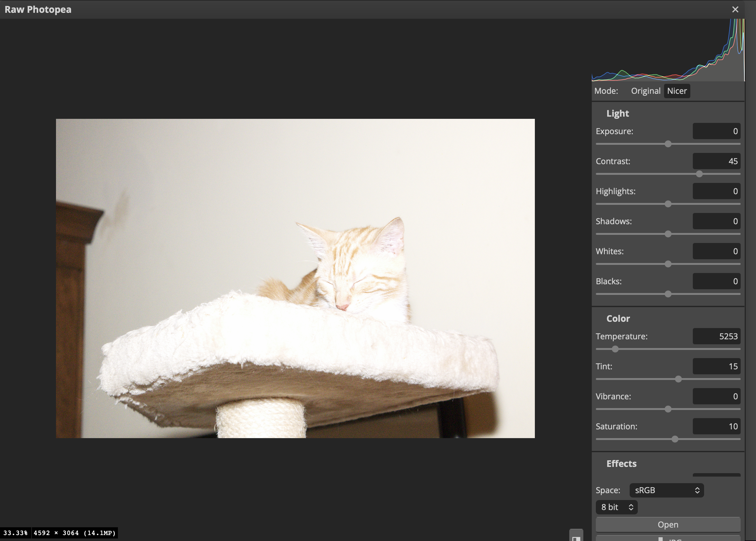Click the Tint slider knob
This screenshot has width=756, height=541.
coord(678,379)
